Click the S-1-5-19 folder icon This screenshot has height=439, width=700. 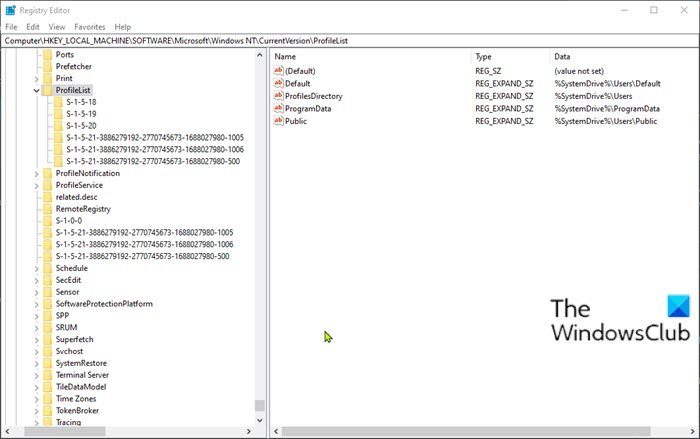point(58,114)
